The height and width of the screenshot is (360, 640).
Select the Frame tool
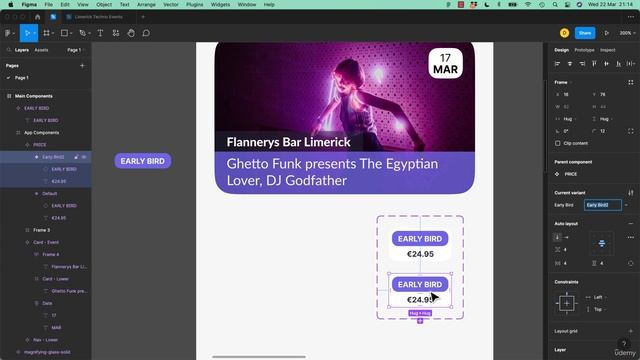[46, 33]
